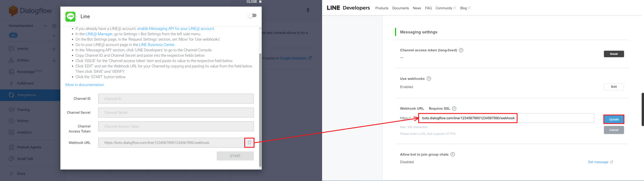Show help for Webhook URL Requires SSL
Image resolution: width=644 pixels, height=181 pixels.
(x=454, y=108)
